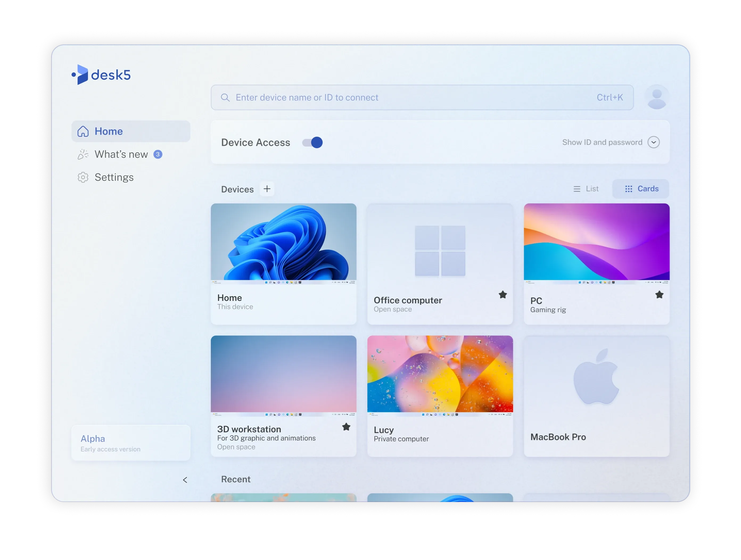This screenshot has width=741, height=560.
Task: Add a new device with the plus icon
Action: click(x=267, y=189)
